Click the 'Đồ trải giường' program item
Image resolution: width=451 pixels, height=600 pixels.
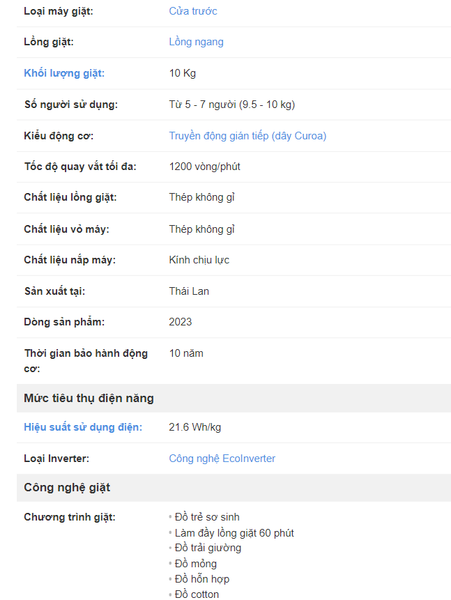click(x=208, y=548)
